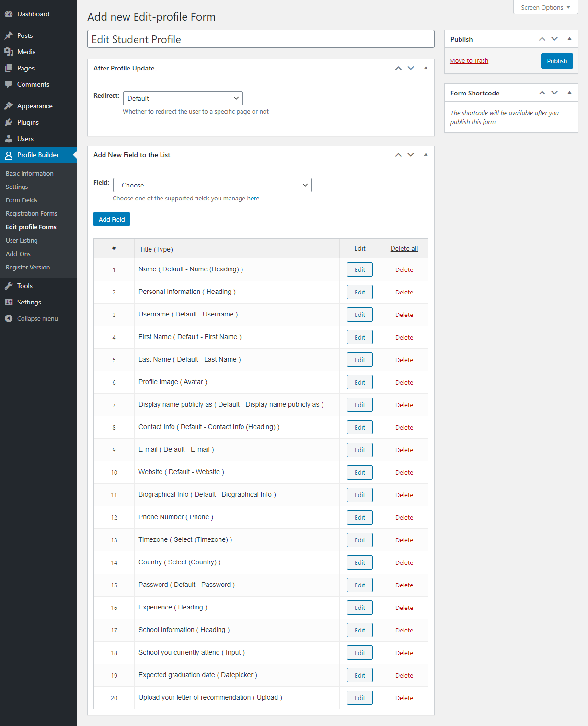Click the Posts pin icon
Viewport: 588px width, 726px height.
9,35
